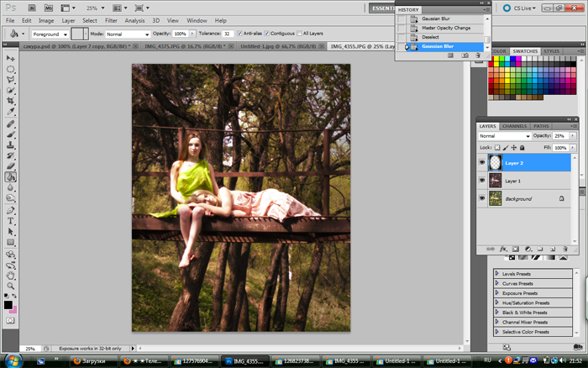Viewport: 588px width, 368px height.
Task: Delete layer trash icon in Layers panel
Action: (x=565, y=249)
